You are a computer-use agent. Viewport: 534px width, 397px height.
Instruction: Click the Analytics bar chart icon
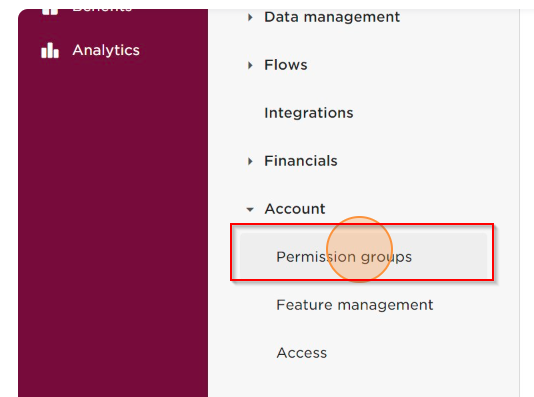(50, 50)
